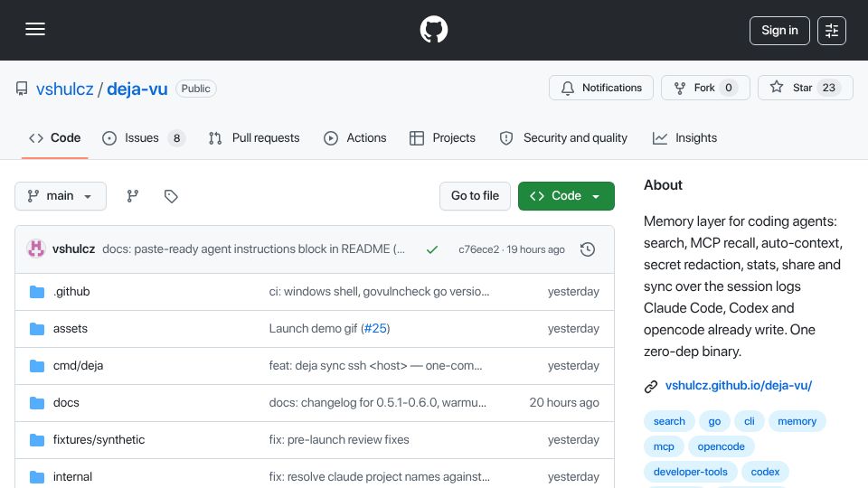Star the deja-vu repository
The height and width of the screenshot is (488, 868).
[x=805, y=88]
